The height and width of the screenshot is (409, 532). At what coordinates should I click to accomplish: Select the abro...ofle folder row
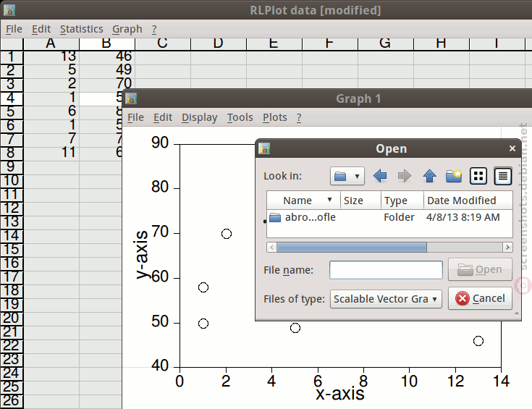tap(389, 217)
